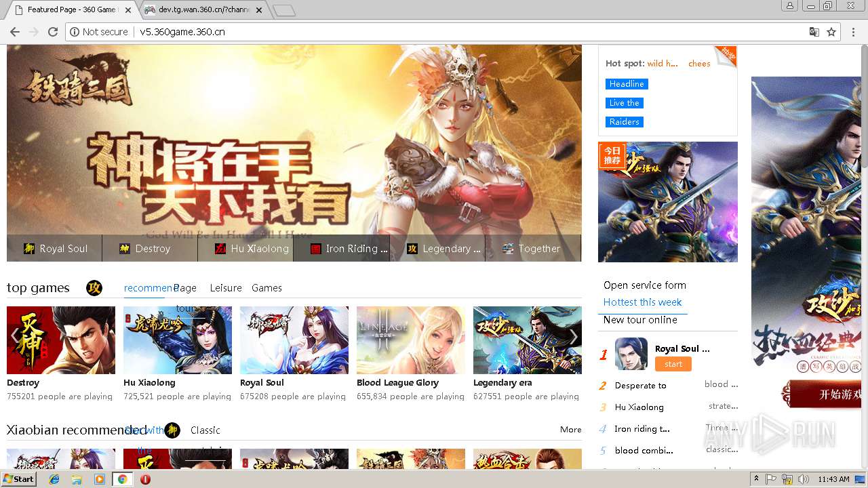The image size is (868, 488).
Task: Click the Headline tag
Action: click(627, 84)
